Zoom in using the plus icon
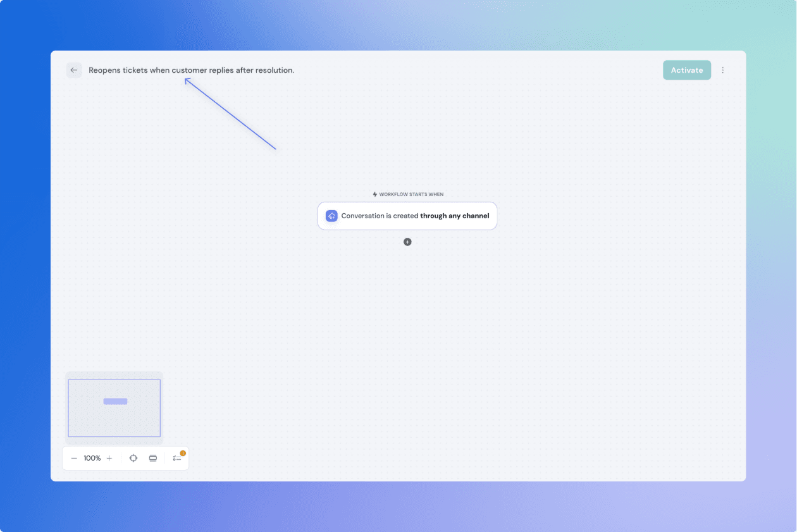The height and width of the screenshot is (532, 797). [109, 458]
